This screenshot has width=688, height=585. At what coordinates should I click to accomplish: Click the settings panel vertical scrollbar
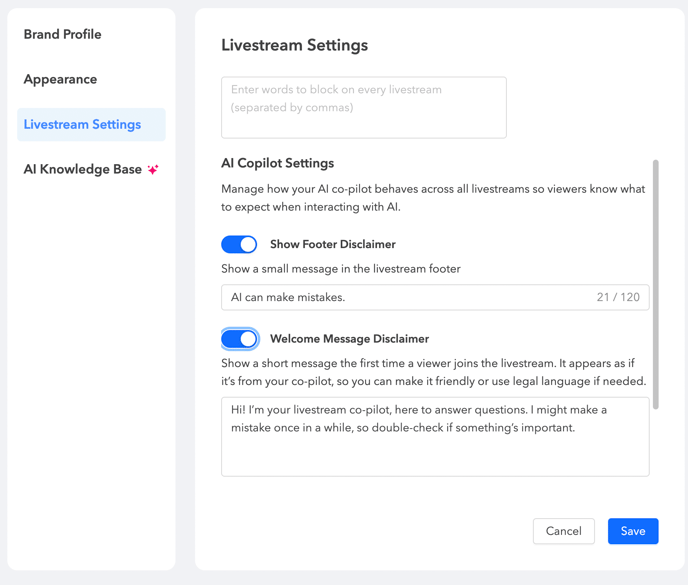[656, 280]
